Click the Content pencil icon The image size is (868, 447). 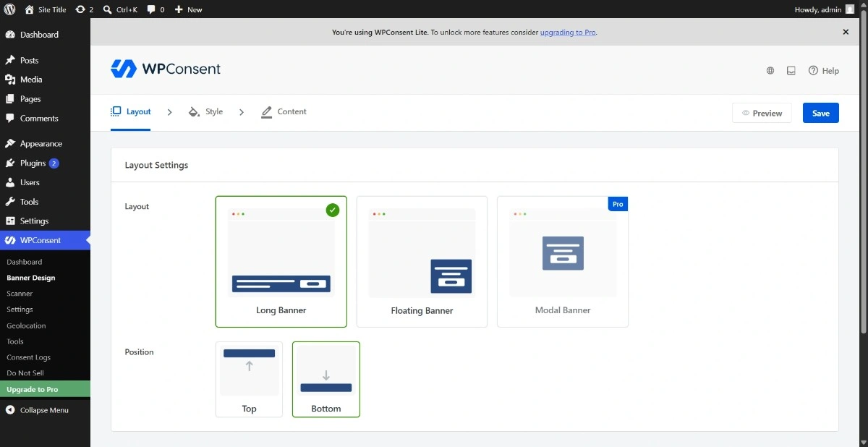266,112
